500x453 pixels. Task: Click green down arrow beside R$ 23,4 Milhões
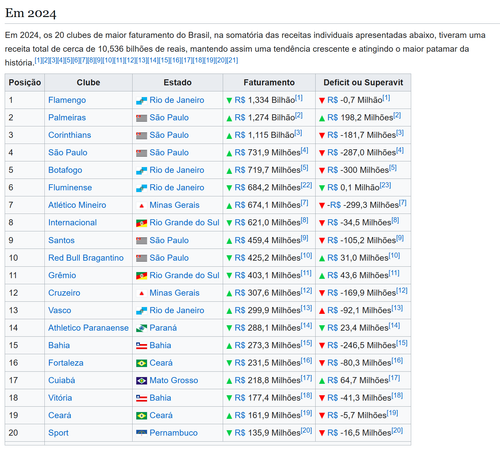coord(322,328)
